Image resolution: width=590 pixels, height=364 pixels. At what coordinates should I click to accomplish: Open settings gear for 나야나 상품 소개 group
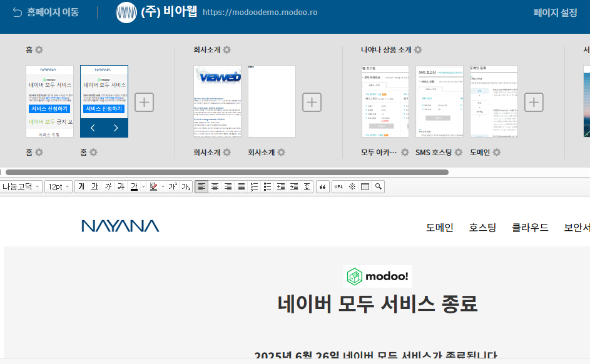coord(418,49)
